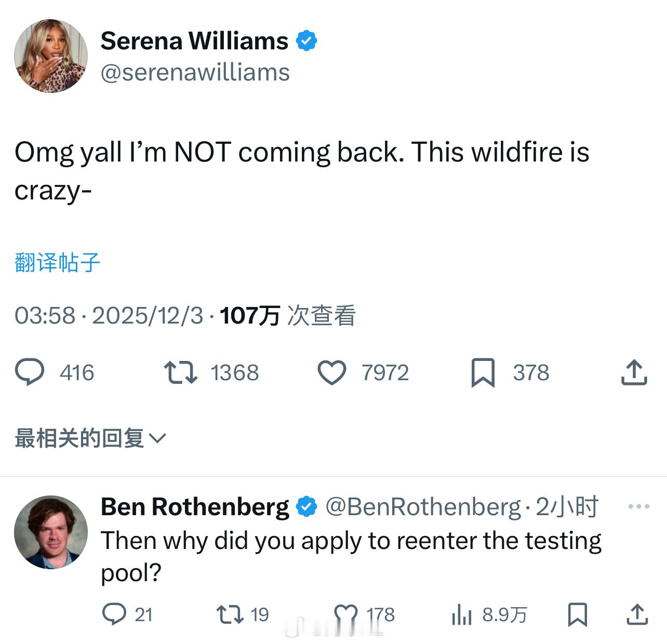Click the 03:58 · 2025/12/3 timestamp
This screenshot has width=667, height=644.
coord(109,315)
